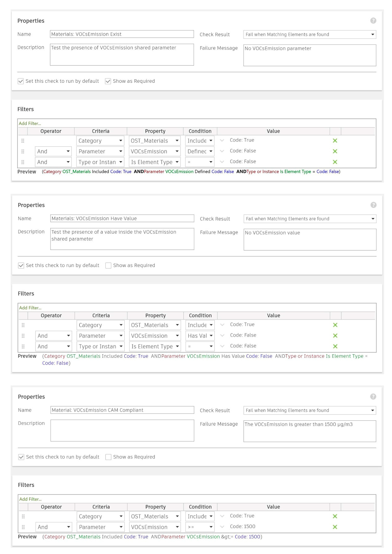Image resolution: width=392 pixels, height=554 pixels.
Task: Click the Criteria column header in first table
Action: pyautogui.click(x=101, y=131)
